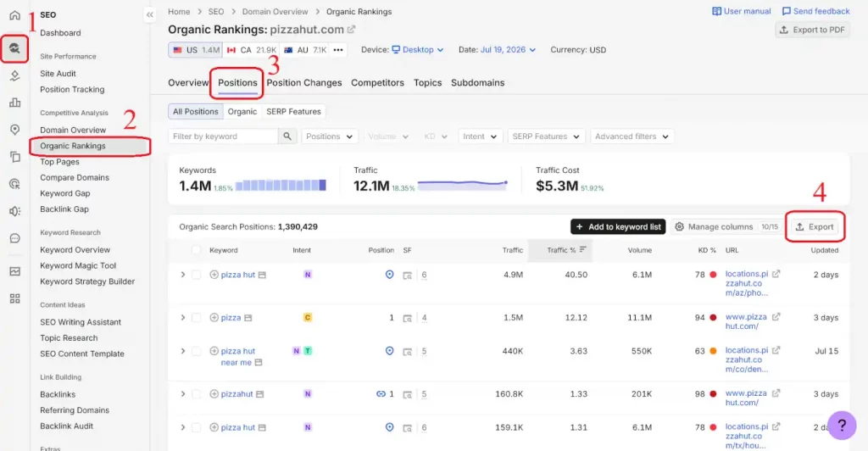Click the local pack pin icon for 'pizza hut near me'
868x451 pixels.
coord(390,351)
